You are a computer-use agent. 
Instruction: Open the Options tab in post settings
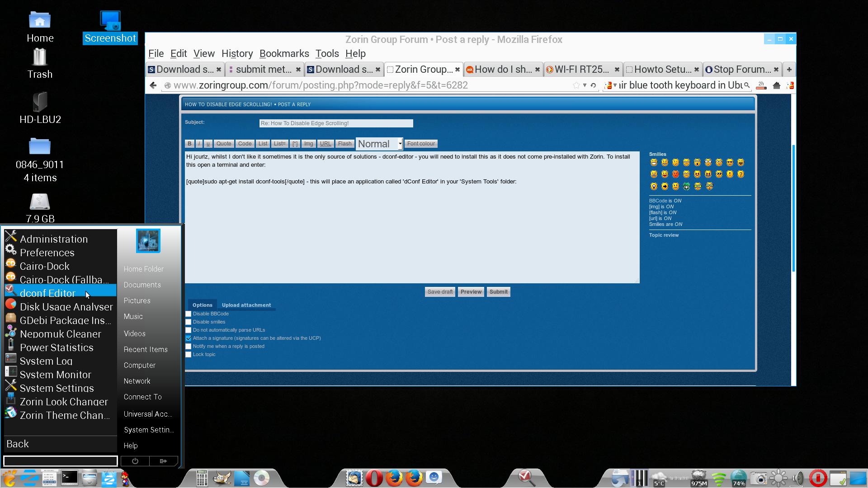pyautogui.click(x=202, y=305)
